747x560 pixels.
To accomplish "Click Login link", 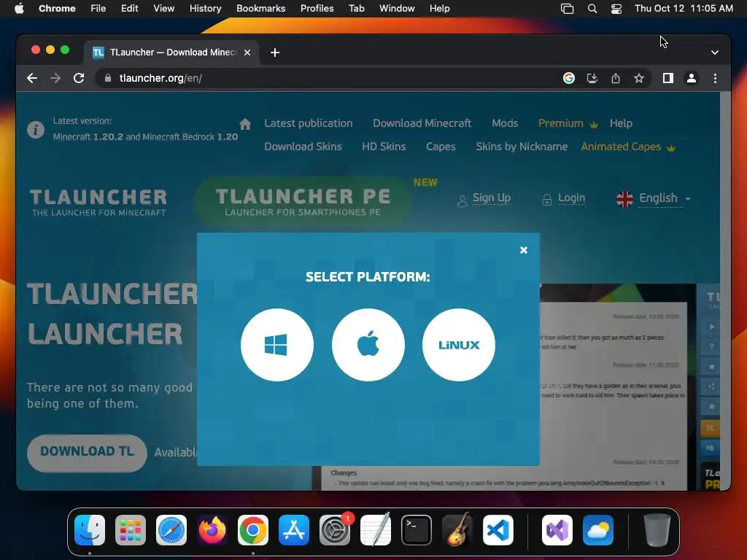I will [571, 198].
